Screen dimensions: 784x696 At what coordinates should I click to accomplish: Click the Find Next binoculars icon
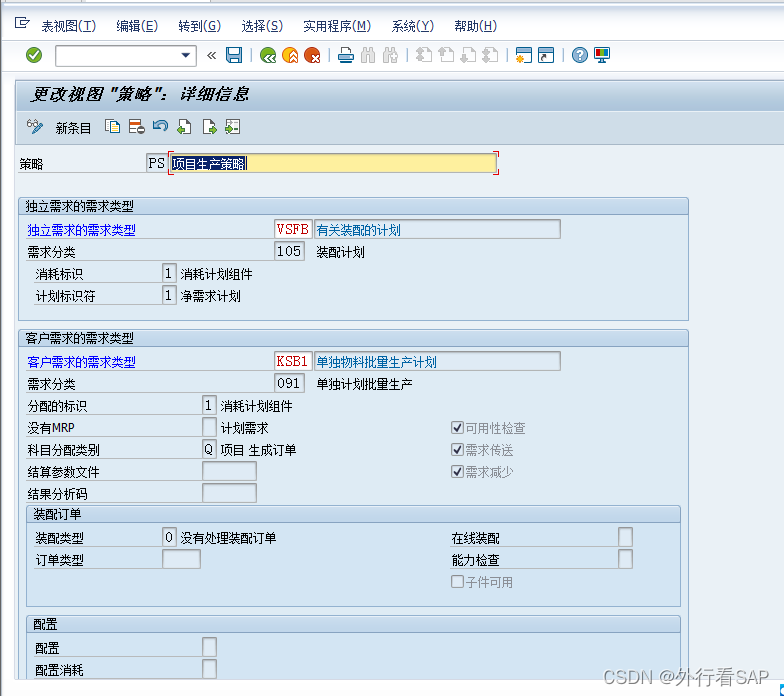point(390,55)
